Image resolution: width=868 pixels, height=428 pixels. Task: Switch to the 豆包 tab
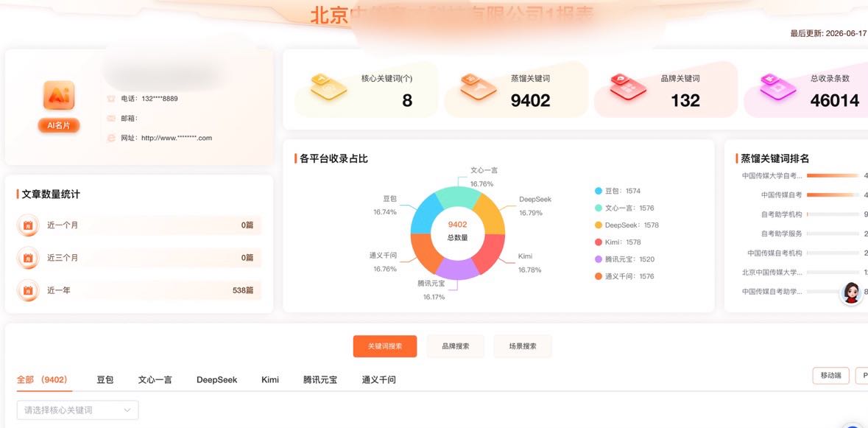point(105,380)
